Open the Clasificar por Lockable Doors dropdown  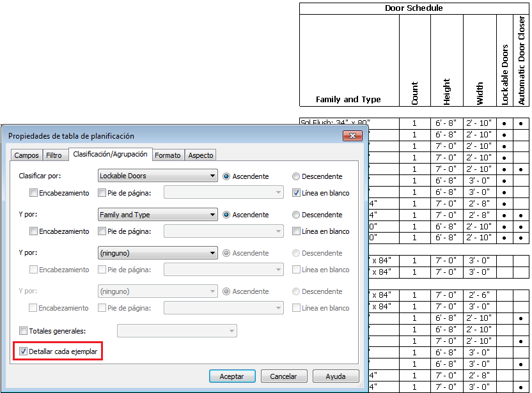(x=158, y=176)
